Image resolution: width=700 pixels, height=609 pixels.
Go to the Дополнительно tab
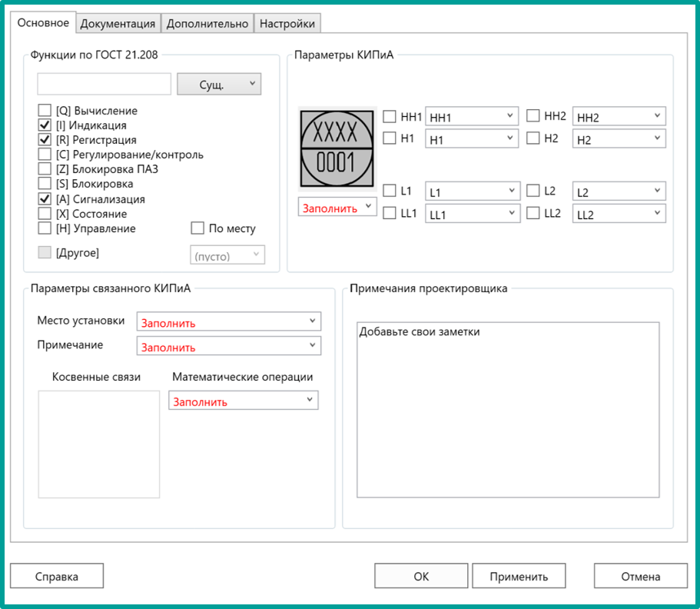[207, 24]
